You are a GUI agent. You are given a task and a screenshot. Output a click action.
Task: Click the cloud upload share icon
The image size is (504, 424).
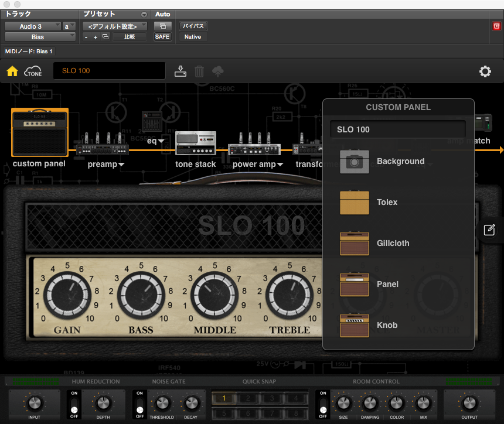pyautogui.click(x=217, y=71)
